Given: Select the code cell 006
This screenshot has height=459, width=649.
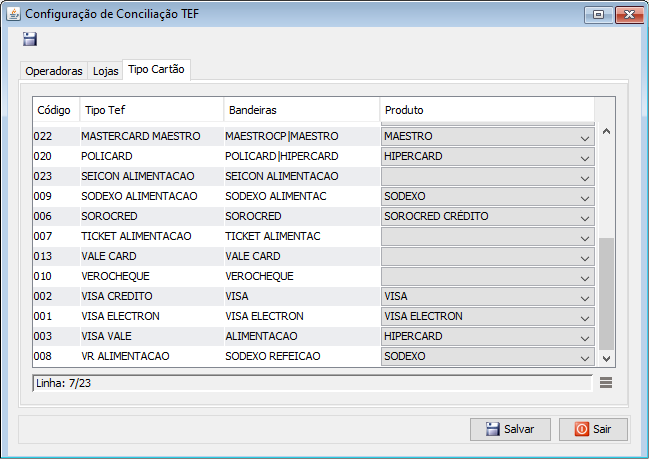Looking at the screenshot, I should (x=56, y=216).
